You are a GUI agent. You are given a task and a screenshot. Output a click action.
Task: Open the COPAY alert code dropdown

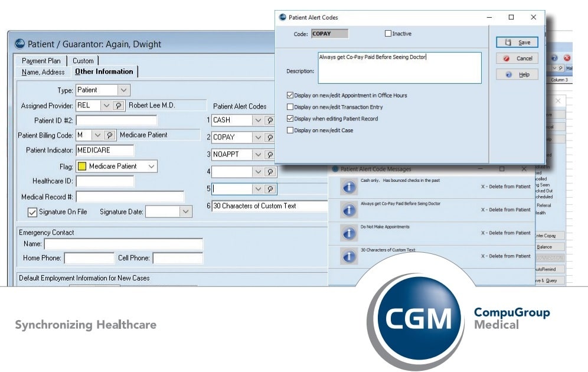[x=257, y=138]
